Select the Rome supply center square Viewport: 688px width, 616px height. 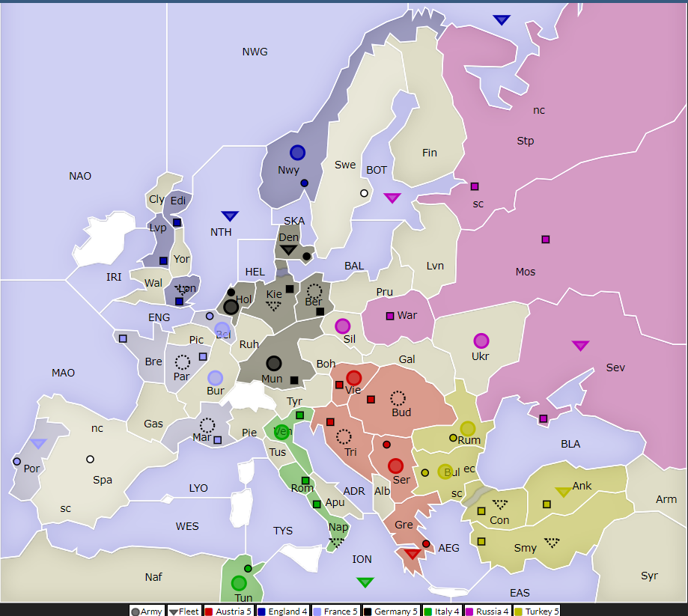(305, 481)
